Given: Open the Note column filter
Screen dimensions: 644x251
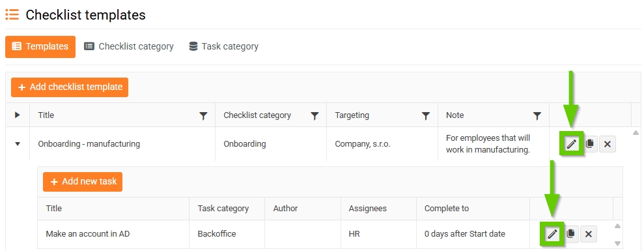Looking at the screenshot, I should pyautogui.click(x=537, y=116).
